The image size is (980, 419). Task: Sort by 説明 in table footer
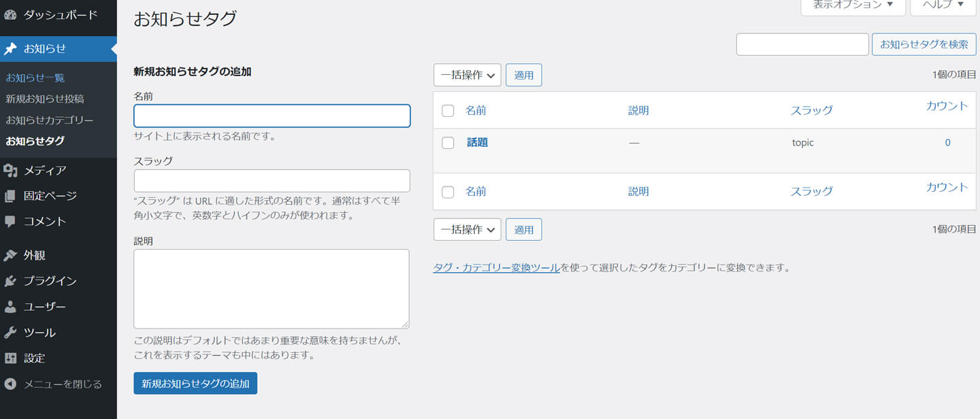[x=638, y=191]
